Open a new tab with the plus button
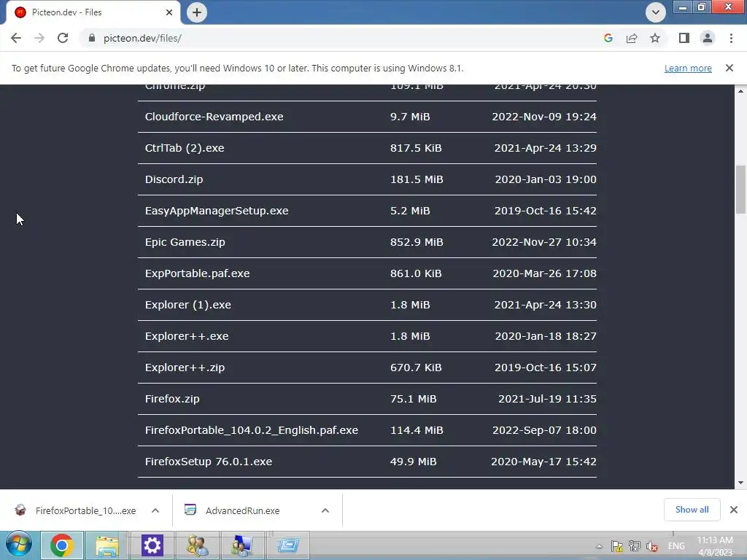Screen dimensions: 747x560 (197, 12)
